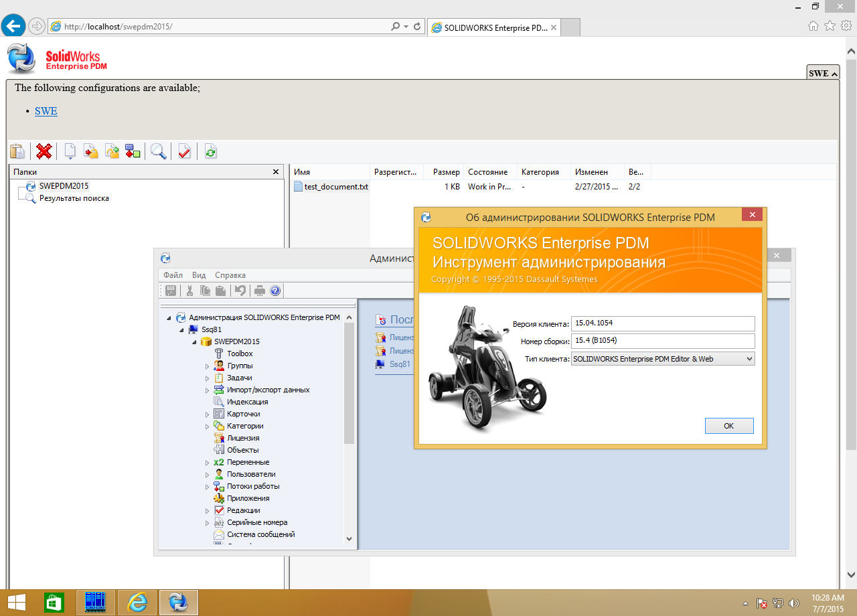Open the SWE configuration link
The image size is (857, 616).
click(46, 111)
